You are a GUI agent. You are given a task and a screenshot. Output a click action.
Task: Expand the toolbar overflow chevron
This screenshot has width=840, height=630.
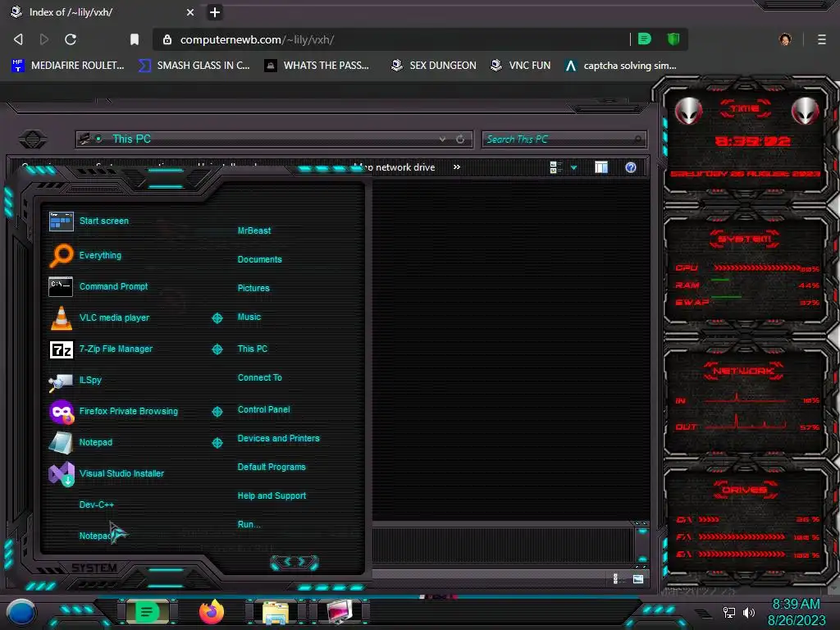[456, 167]
